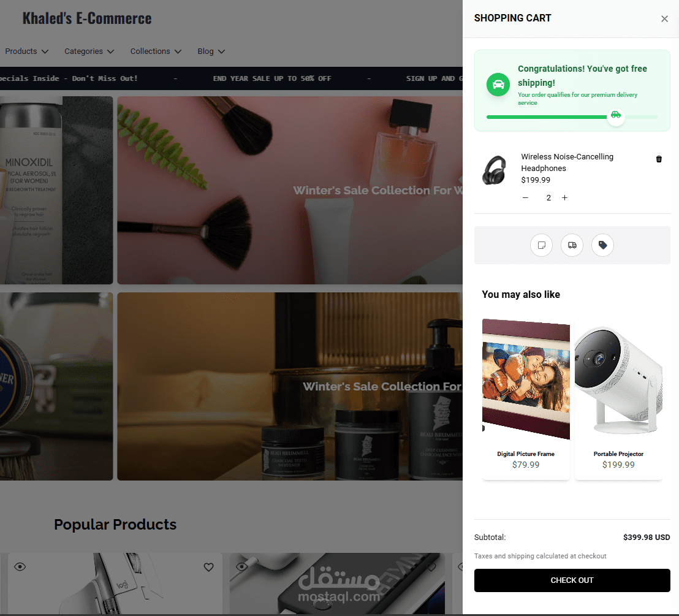The height and width of the screenshot is (616, 679).
Task: Select the Digital Picture Frame thumbnail
Action: click(526, 379)
